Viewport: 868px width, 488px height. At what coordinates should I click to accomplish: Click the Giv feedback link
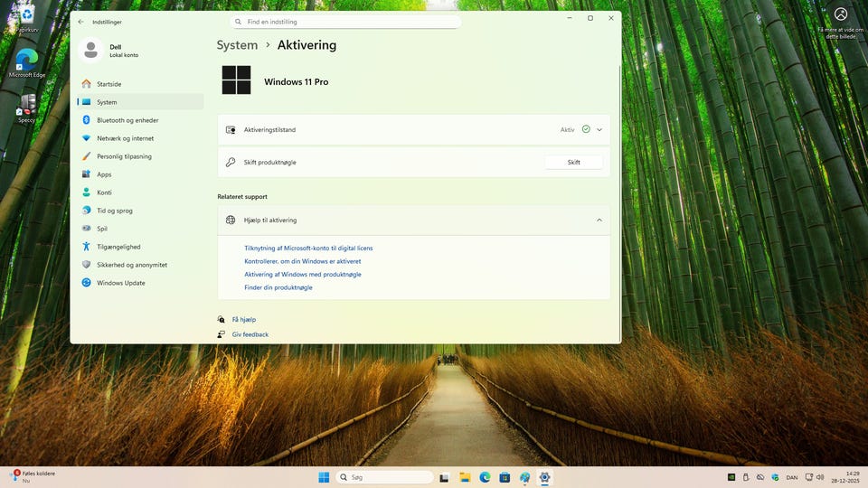click(250, 334)
